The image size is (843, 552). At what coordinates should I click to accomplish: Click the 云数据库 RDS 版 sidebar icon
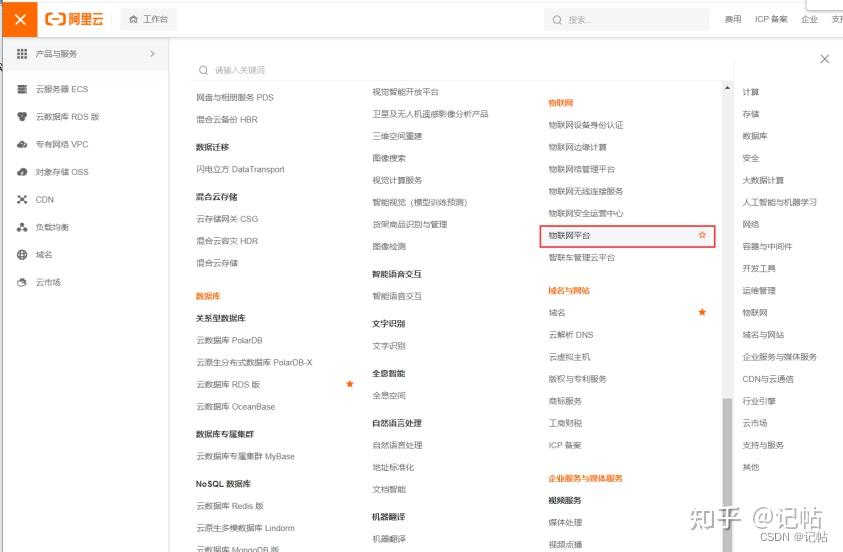coord(22,117)
